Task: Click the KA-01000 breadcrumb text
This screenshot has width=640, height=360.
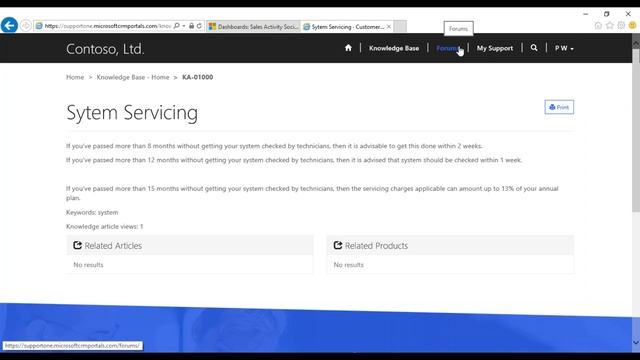Action: [198, 77]
